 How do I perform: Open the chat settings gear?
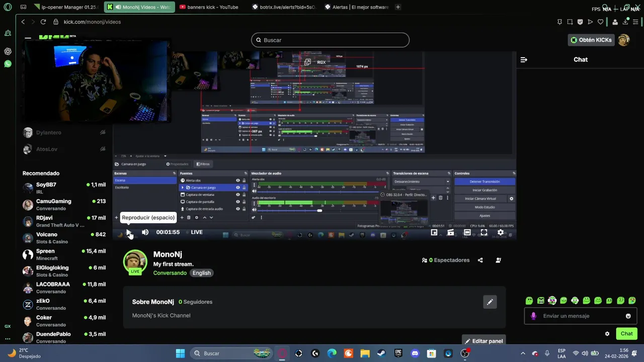click(x=607, y=334)
